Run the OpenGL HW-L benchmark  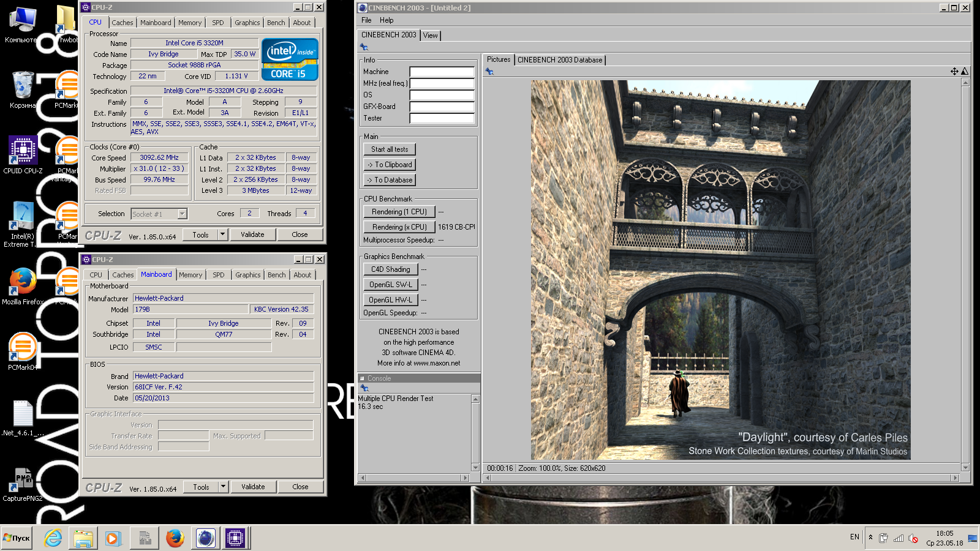pyautogui.click(x=391, y=300)
